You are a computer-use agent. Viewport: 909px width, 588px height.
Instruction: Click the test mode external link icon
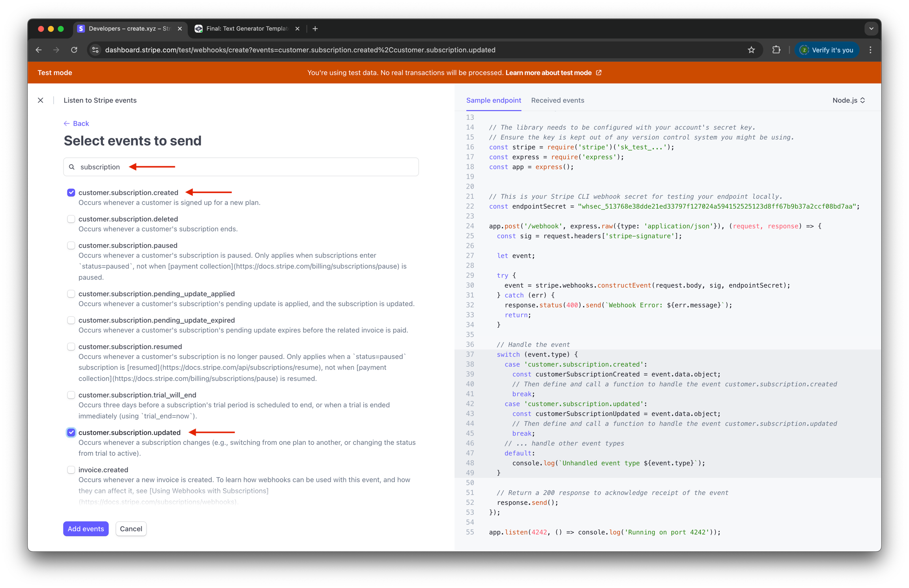click(599, 73)
